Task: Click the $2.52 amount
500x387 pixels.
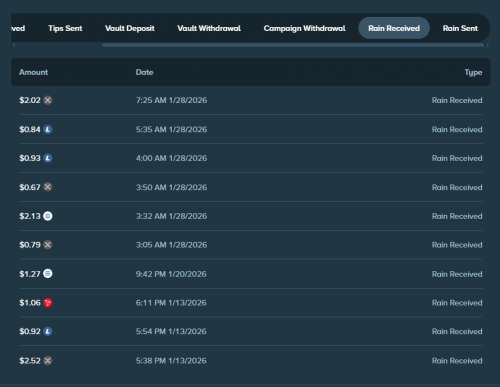Action: click(x=30, y=361)
